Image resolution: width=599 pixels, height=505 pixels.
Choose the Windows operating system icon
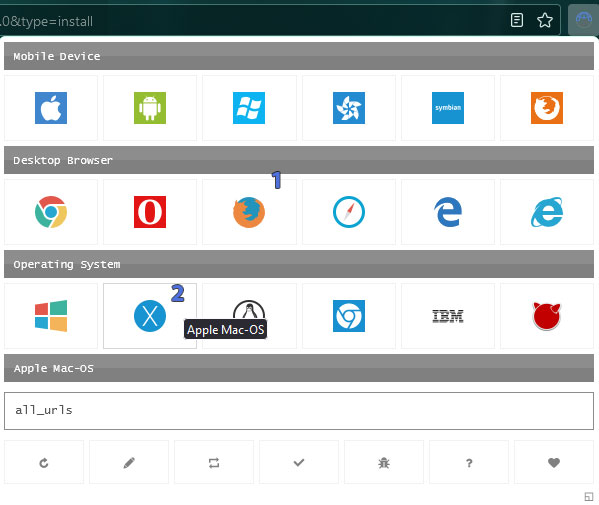(x=51, y=316)
